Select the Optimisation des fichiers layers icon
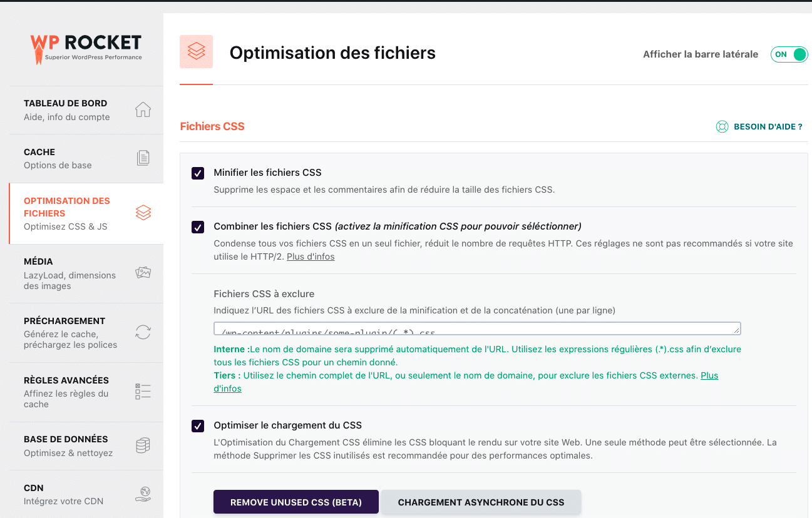Viewport: 812px width, 518px height. [143, 213]
